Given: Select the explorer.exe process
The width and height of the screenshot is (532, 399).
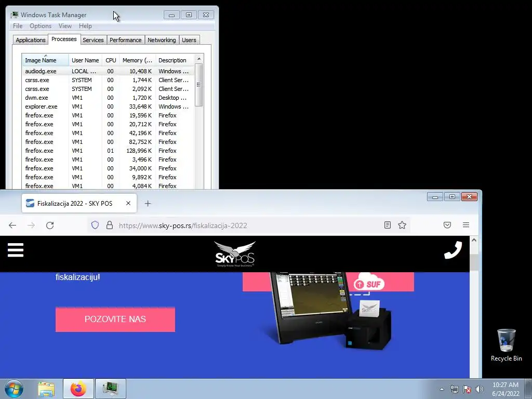Looking at the screenshot, I should pos(108,107).
